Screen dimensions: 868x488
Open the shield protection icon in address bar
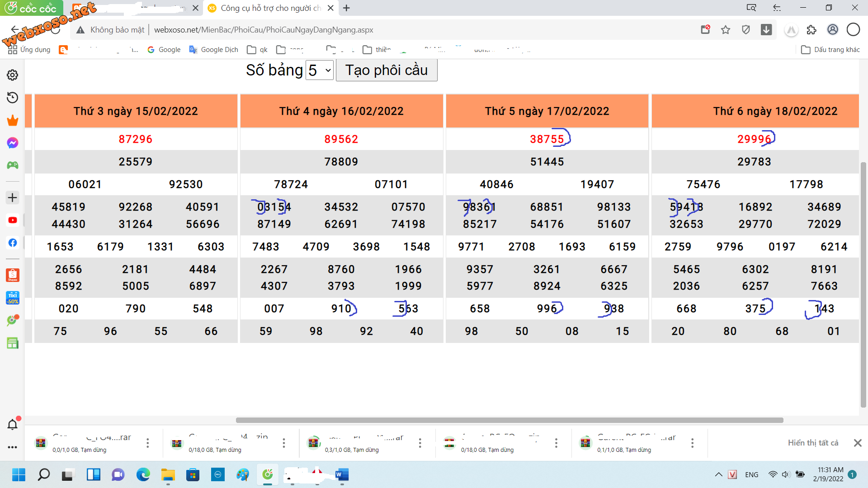point(746,30)
